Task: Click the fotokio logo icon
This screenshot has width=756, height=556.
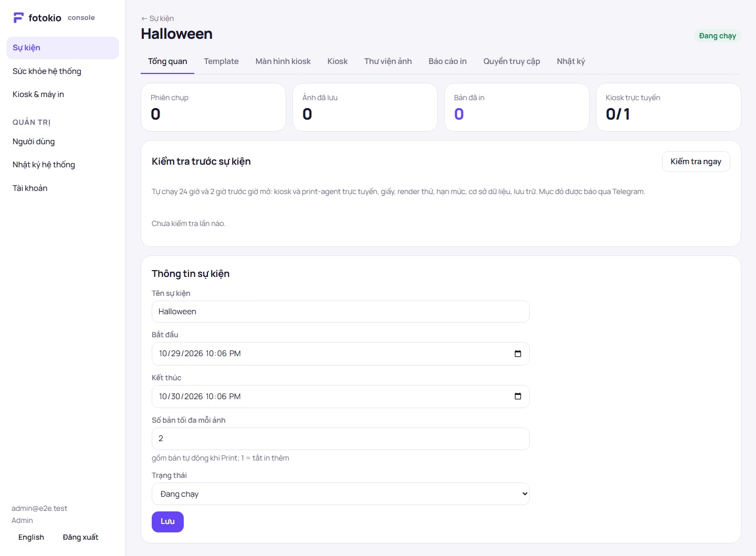Action: pos(18,18)
